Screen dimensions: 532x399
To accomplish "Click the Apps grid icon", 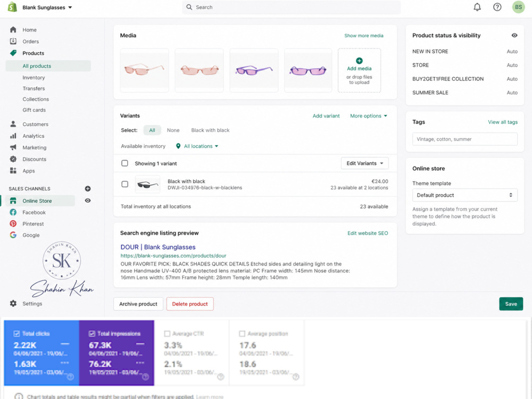I will tap(13, 171).
